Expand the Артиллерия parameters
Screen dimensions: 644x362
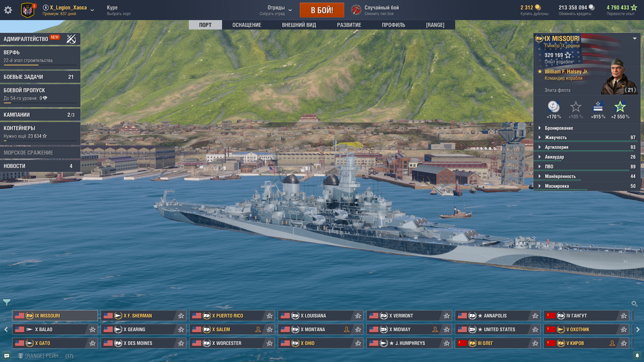pyautogui.click(x=587, y=147)
